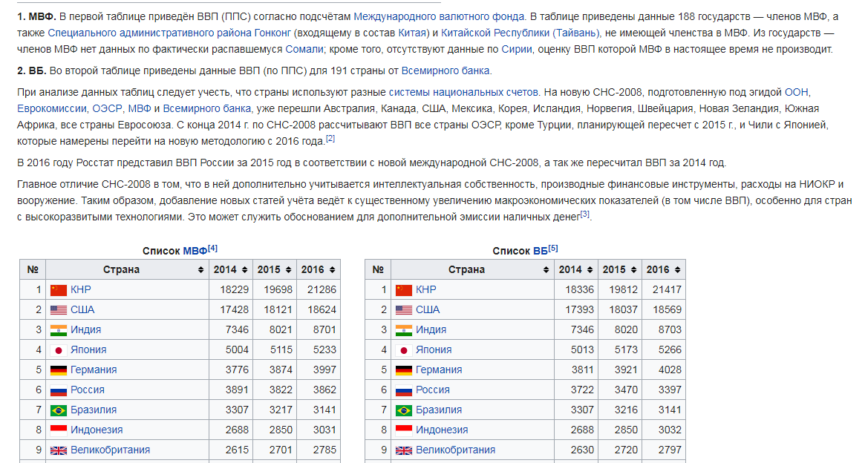Image resolution: width=868 pixels, height=463 pixels.
Task: Follow the Сомали link
Action: (x=304, y=49)
